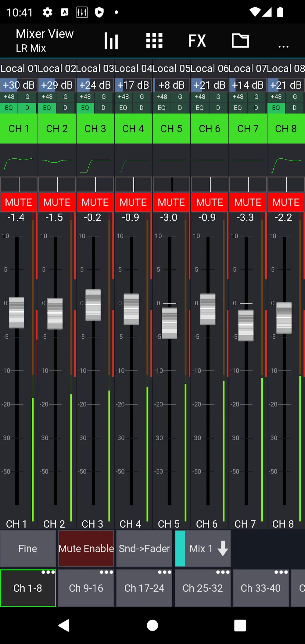This screenshot has width=305, height=644.
Task: Select the Ch 1-8 bank tab
Action: (28, 588)
